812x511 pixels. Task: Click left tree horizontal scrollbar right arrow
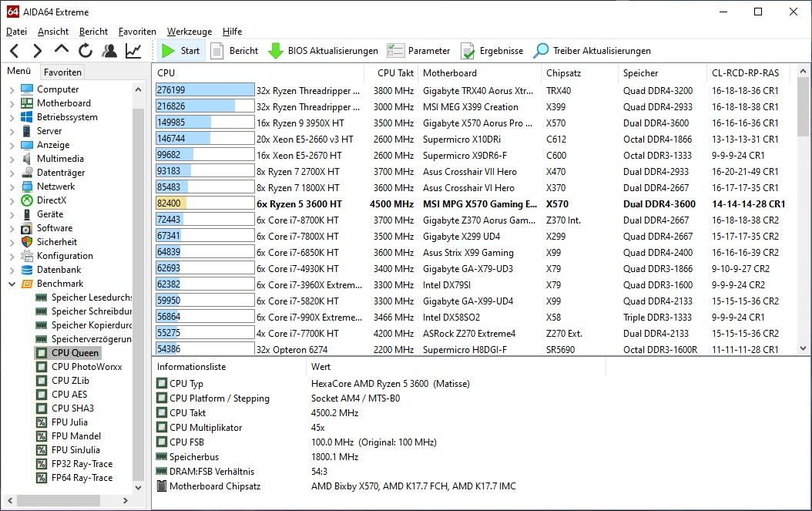(126, 501)
